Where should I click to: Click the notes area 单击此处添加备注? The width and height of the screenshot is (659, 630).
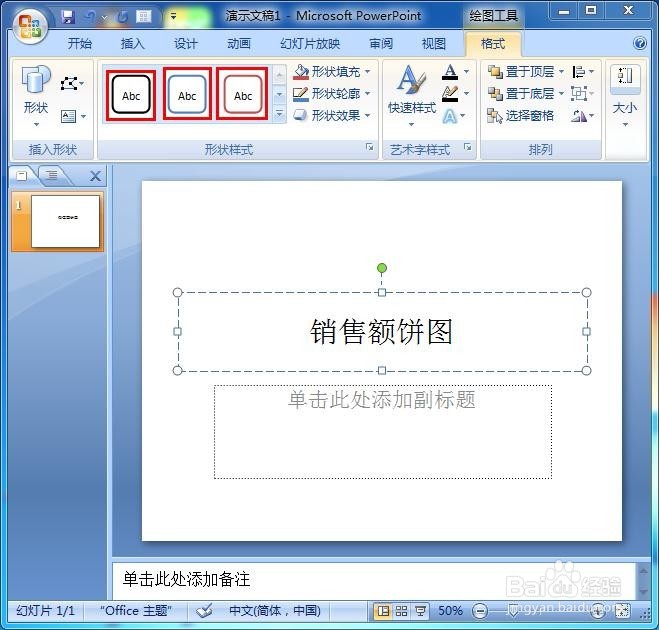(x=186, y=579)
